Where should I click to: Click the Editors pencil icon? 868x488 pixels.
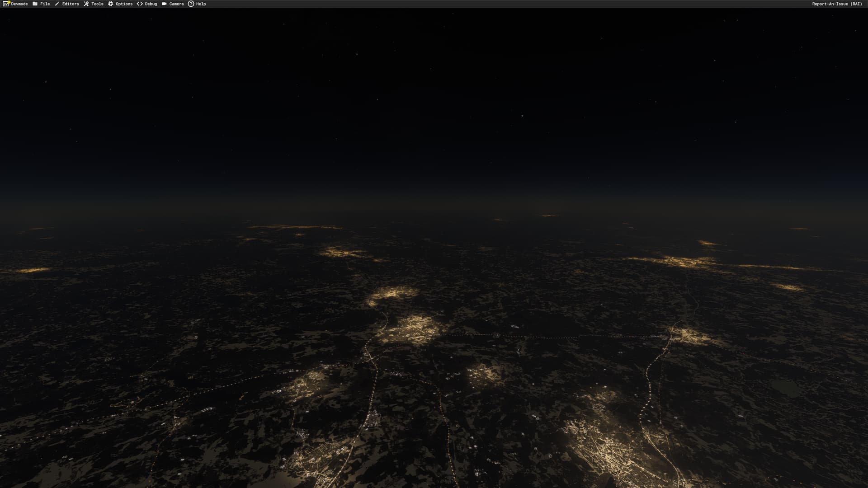click(57, 4)
